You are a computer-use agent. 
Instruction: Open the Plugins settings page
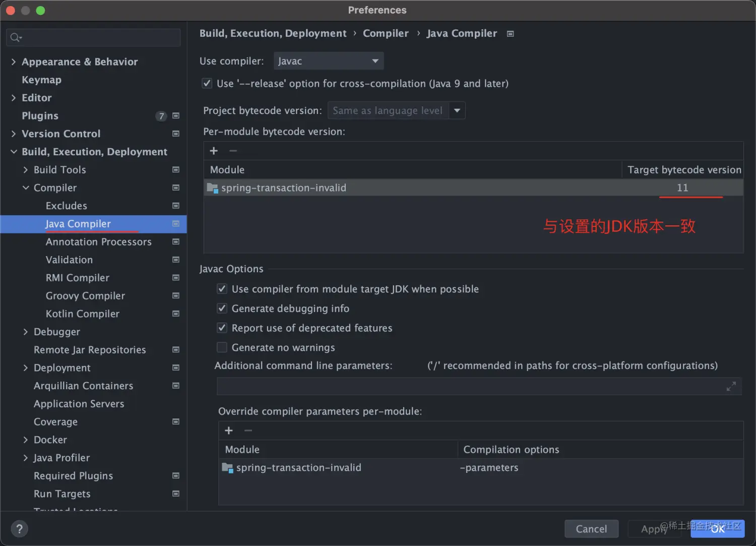(40, 116)
